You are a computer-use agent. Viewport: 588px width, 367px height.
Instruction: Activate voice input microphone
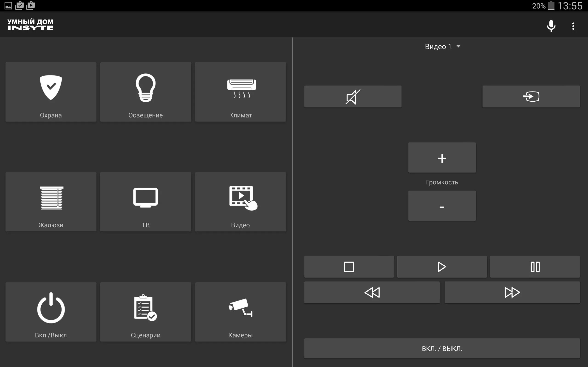tap(551, 26)
